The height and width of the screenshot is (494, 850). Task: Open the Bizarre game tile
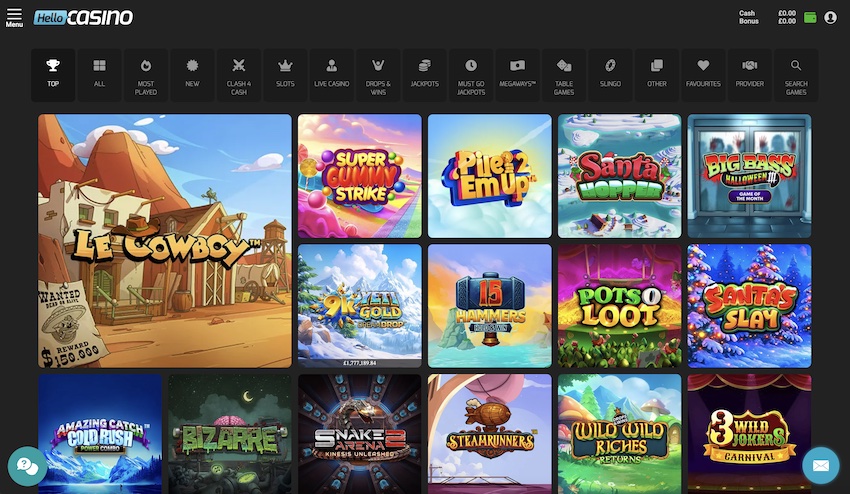pos(230,434)
